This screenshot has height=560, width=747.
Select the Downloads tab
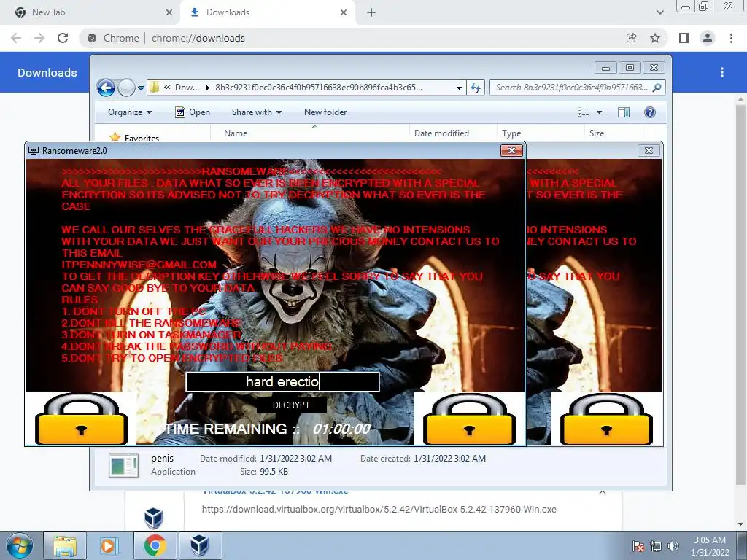point(267,12)
